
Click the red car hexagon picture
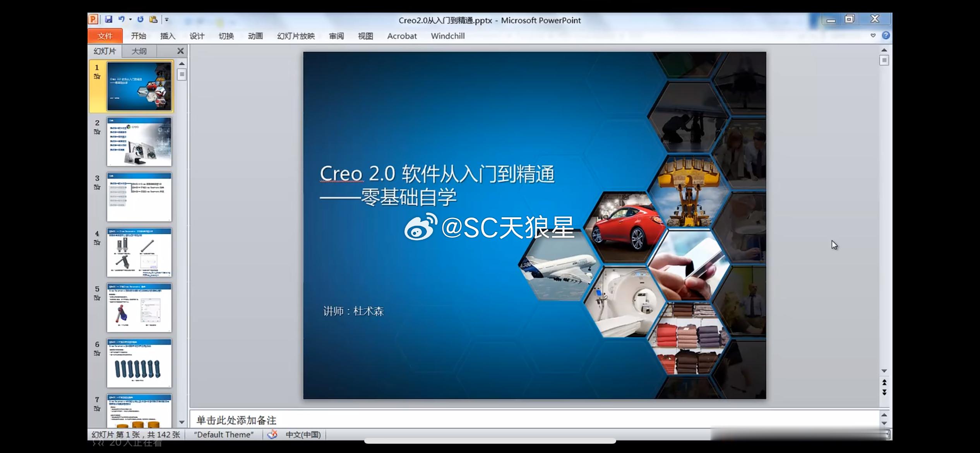[624, 228]
